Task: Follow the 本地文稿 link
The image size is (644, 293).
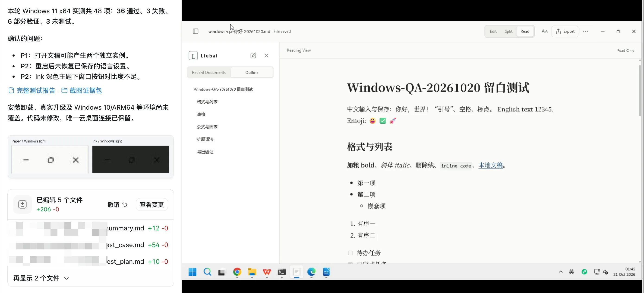Action: 490,165
